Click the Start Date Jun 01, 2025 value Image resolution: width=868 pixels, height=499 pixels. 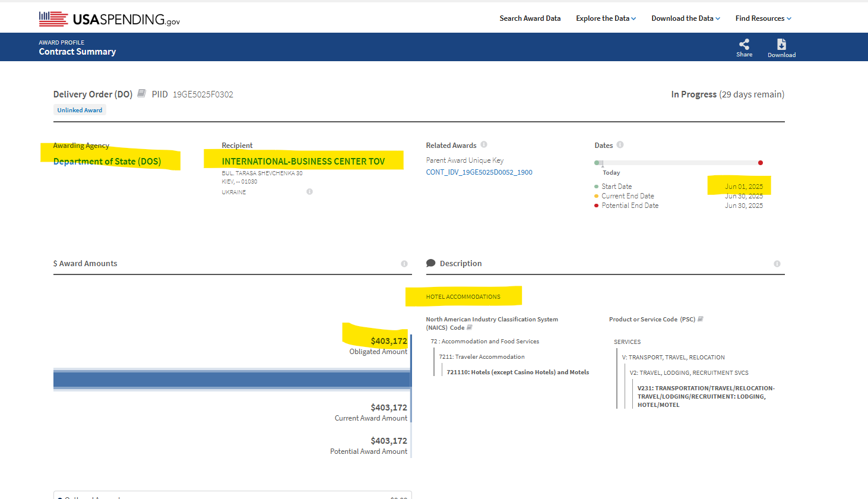point(744,187)
